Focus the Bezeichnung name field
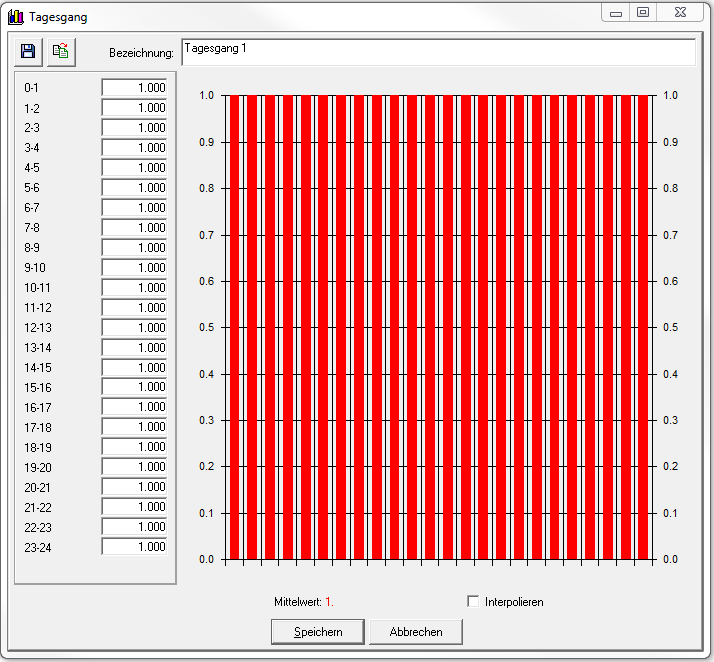Screen dimensions: 714x662 pyautogui.click(x=436, y=52)
